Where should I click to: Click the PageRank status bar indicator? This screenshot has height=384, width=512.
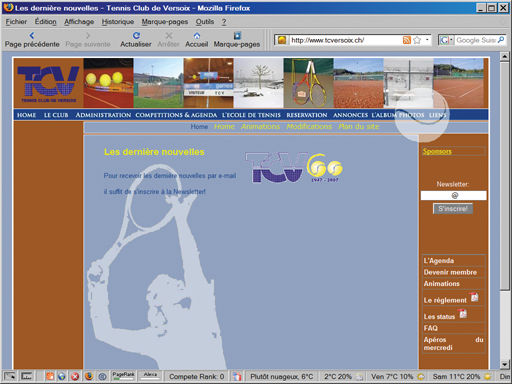[123, 376]
